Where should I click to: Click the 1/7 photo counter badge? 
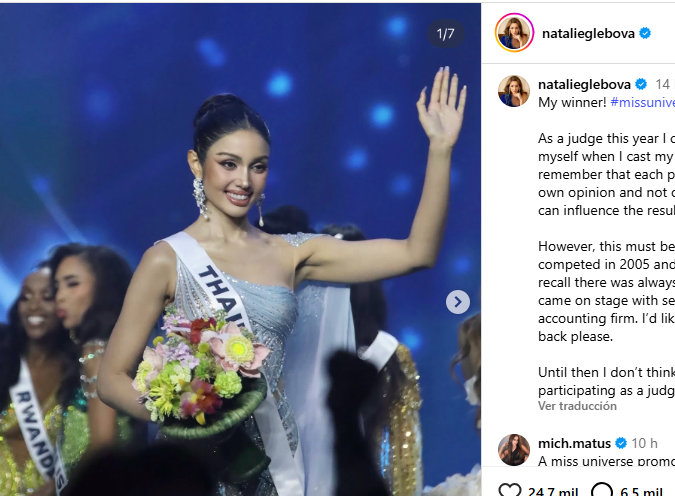point(446,34)
